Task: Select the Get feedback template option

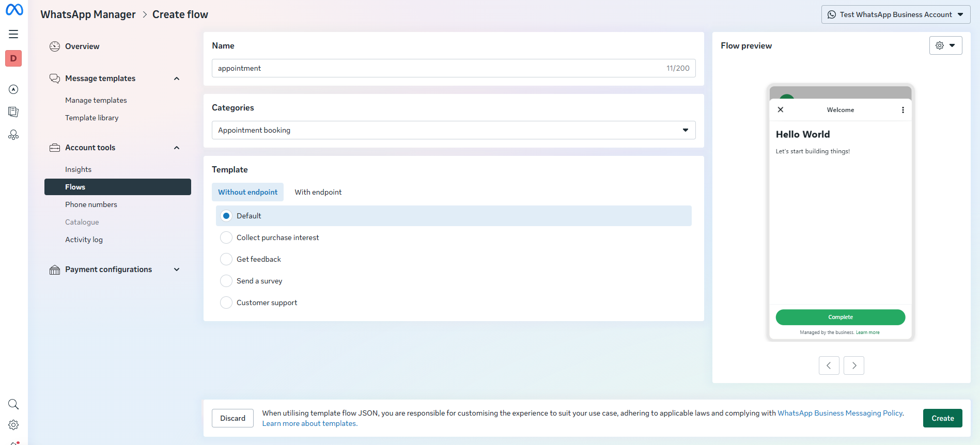Action: pyautogui.click(x=226, y=259)
